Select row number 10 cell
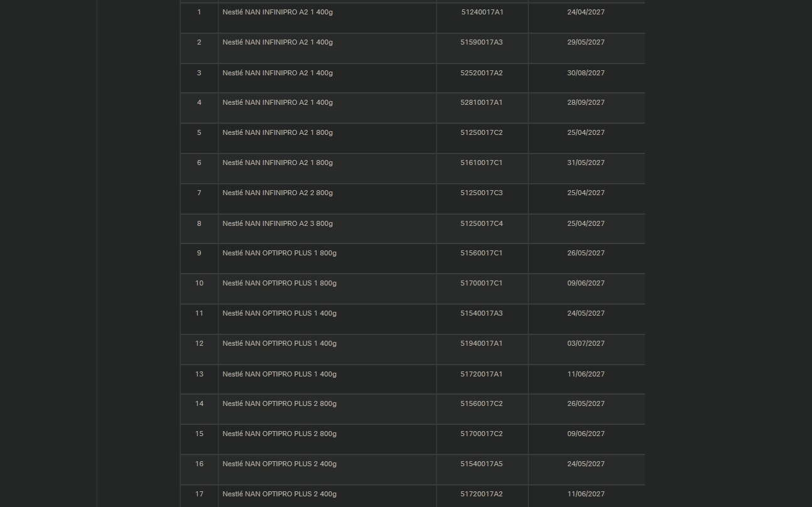Image resolution: width=812 pixels, height=507 pixels. click(199, 283)
